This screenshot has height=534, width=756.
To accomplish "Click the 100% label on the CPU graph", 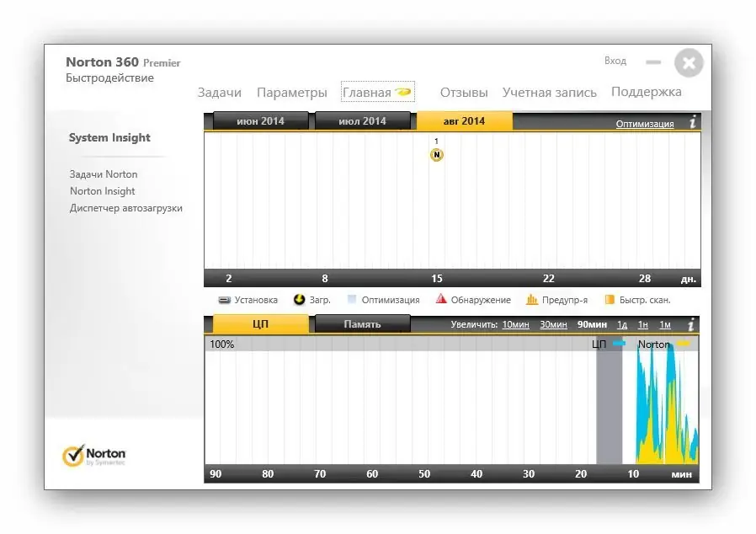I will coord(221,344).
